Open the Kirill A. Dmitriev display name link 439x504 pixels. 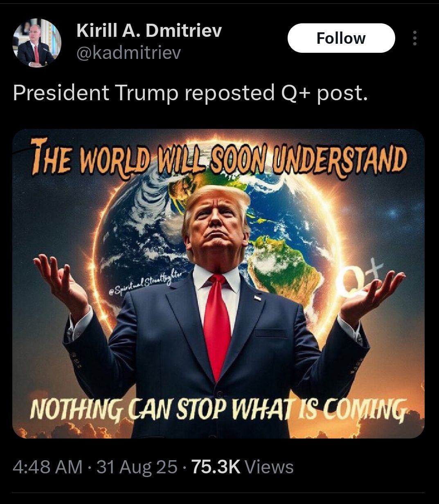click(149, 30)
